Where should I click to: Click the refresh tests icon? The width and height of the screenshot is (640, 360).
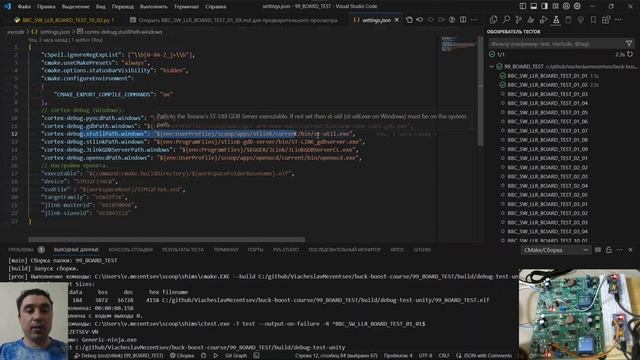[630, 54]
